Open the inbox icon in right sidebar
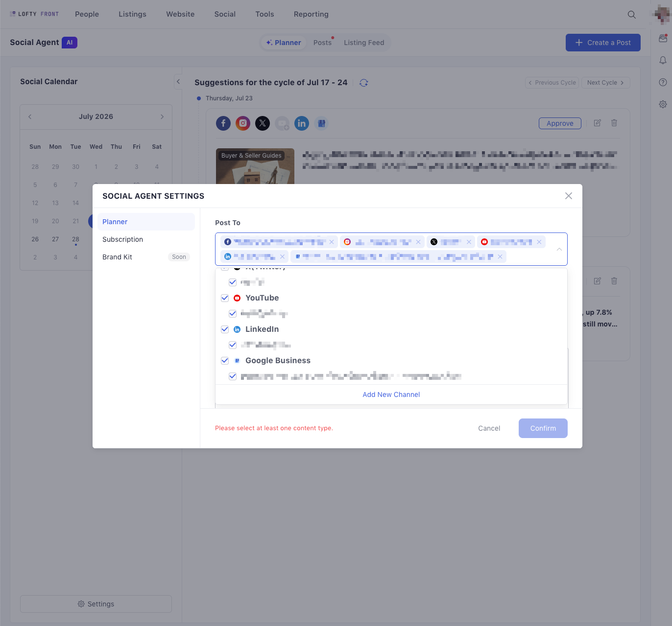Viewport: 672px width, 626px height. tap(663, 38)
